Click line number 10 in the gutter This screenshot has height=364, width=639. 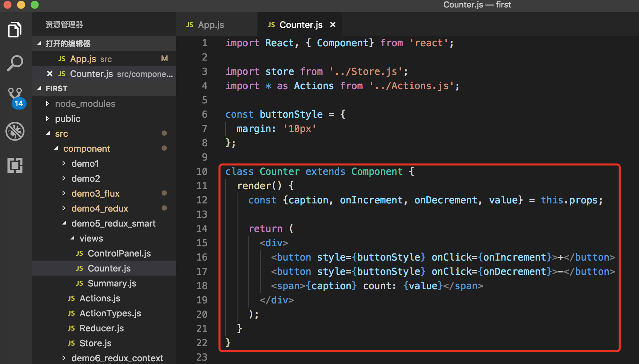(202, 171)
